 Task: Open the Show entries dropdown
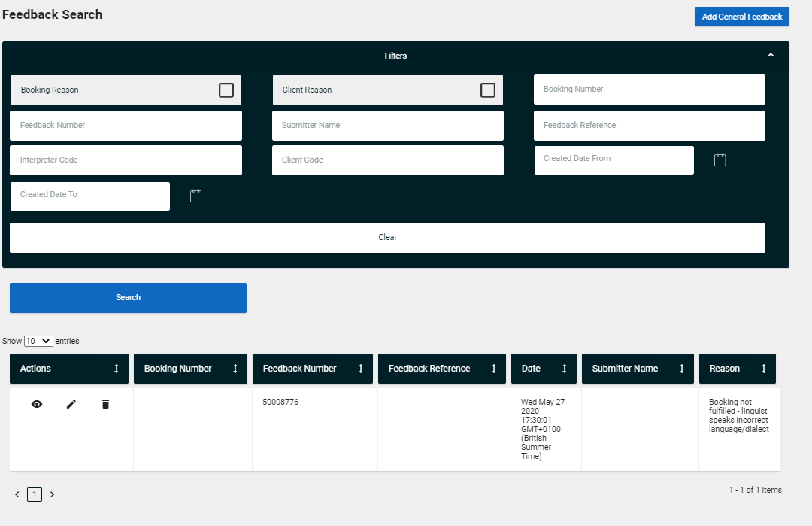(x=38, y=341)
